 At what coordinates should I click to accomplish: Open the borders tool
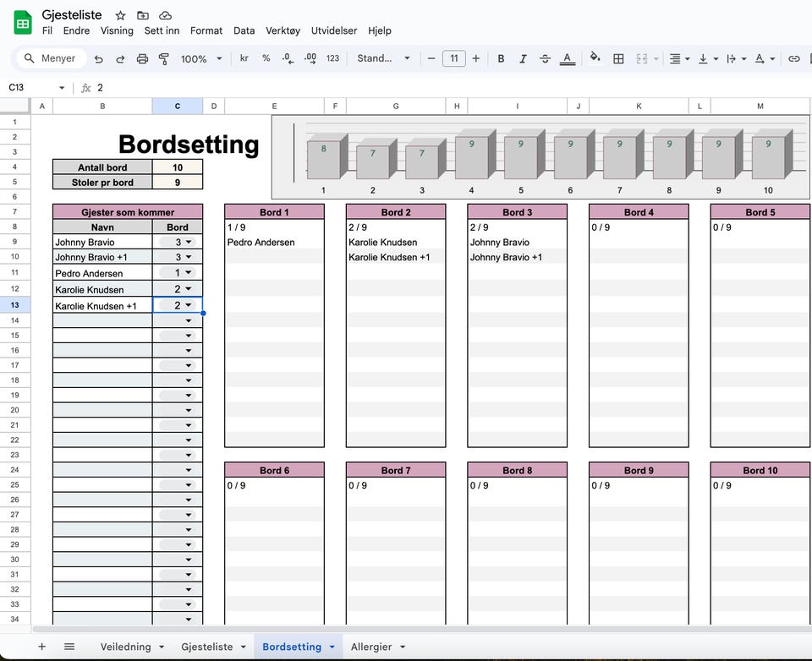618,59
